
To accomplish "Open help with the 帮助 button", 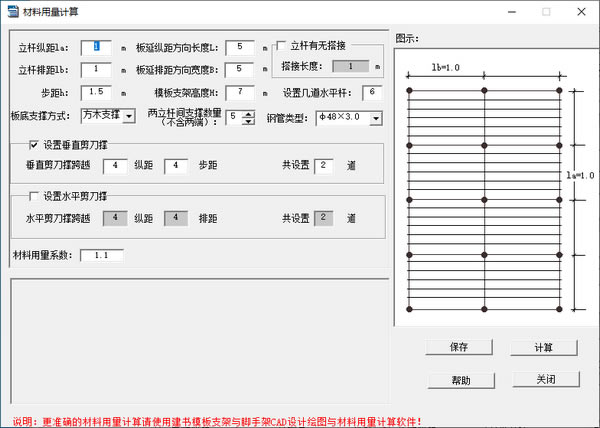I will [x=461, y=380].
